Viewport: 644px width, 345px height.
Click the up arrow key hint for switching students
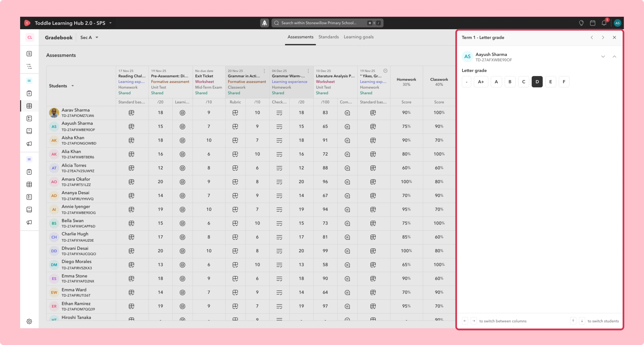click(x=573, y=321)
